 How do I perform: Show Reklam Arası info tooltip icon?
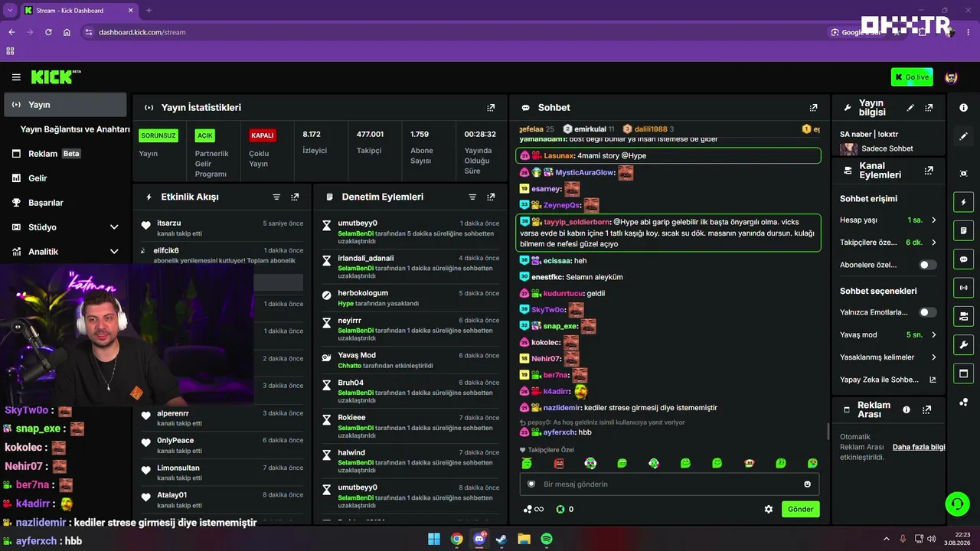point(906,409)
